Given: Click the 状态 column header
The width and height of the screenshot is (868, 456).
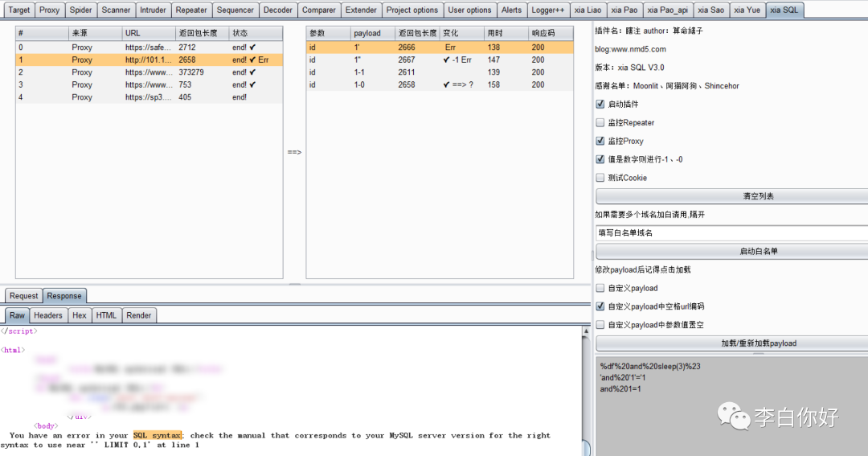Looking at the screenshot, I should (256, 33).
